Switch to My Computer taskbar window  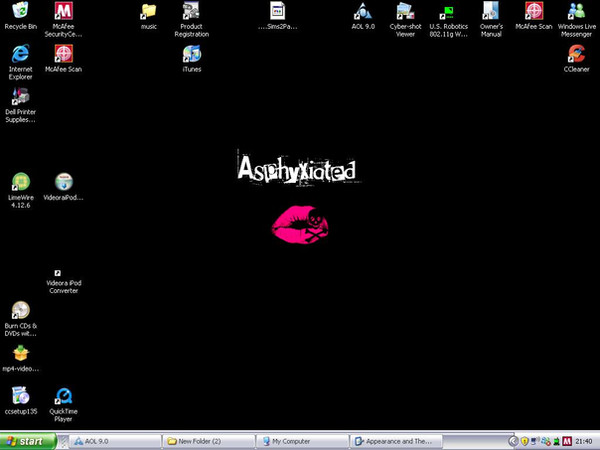[x=302, y=441]
